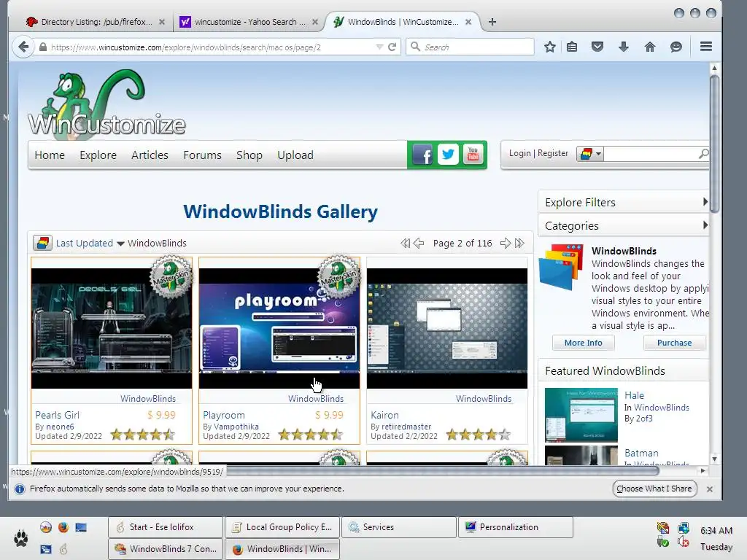Click the paw start button on taskbar

tap(20, 538)
